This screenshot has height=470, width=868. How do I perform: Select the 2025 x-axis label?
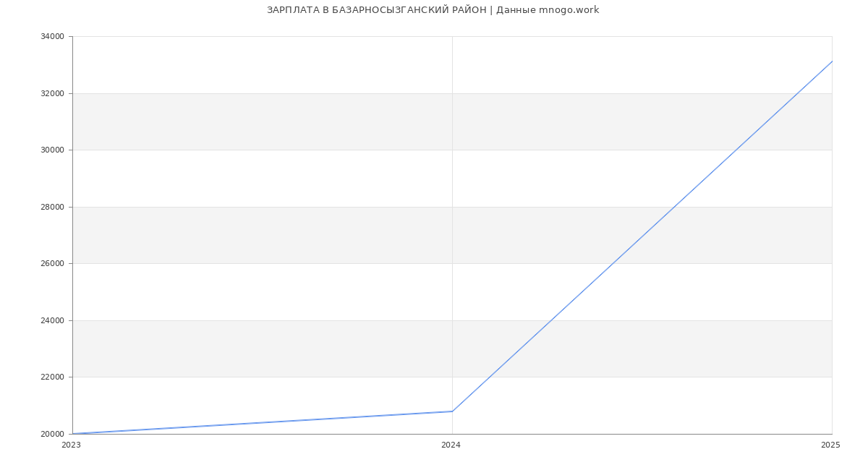point(830,445)
